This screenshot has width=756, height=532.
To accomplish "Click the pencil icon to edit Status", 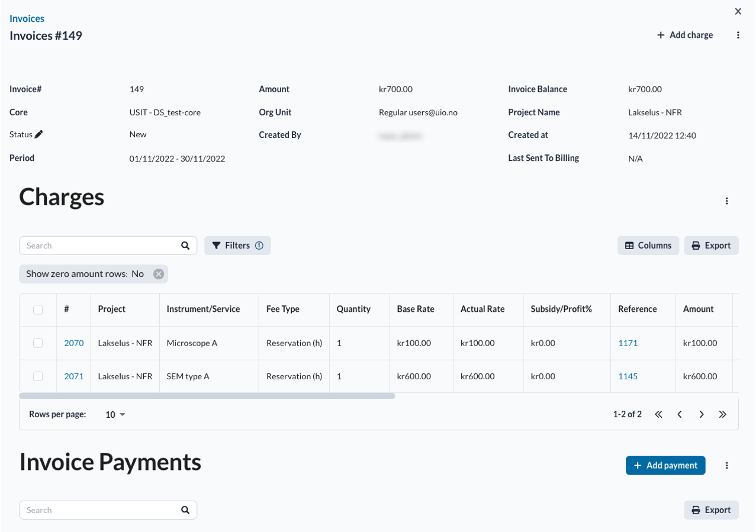I will [x=39, y=134].
